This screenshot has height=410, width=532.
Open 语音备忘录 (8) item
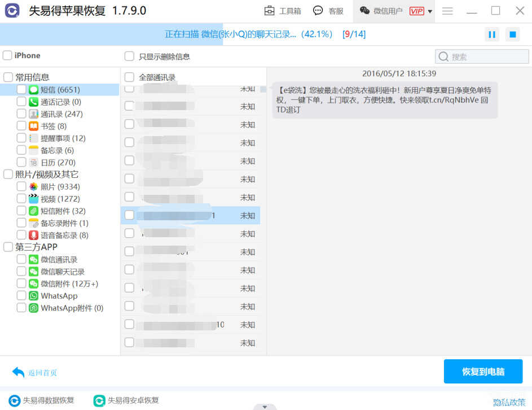pos(64,235)
